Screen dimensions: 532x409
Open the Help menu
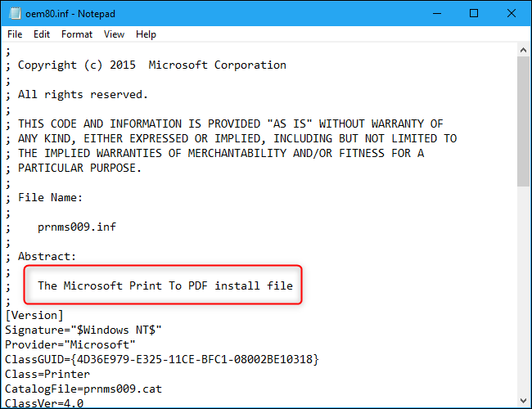[146, 34]
